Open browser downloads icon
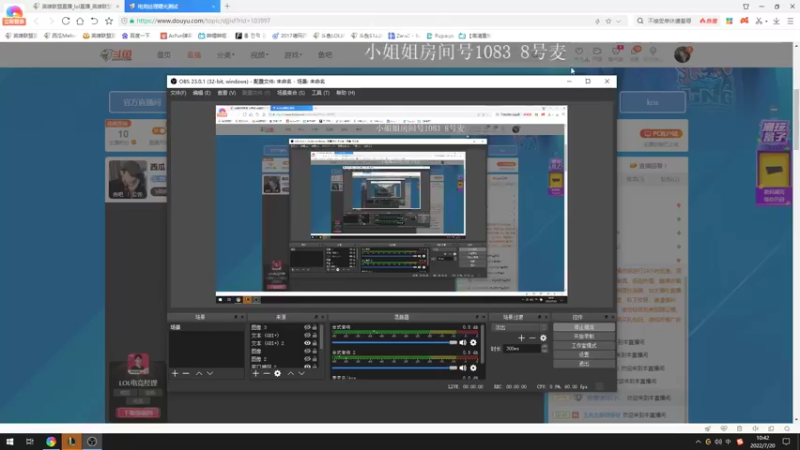 point(776,21)
